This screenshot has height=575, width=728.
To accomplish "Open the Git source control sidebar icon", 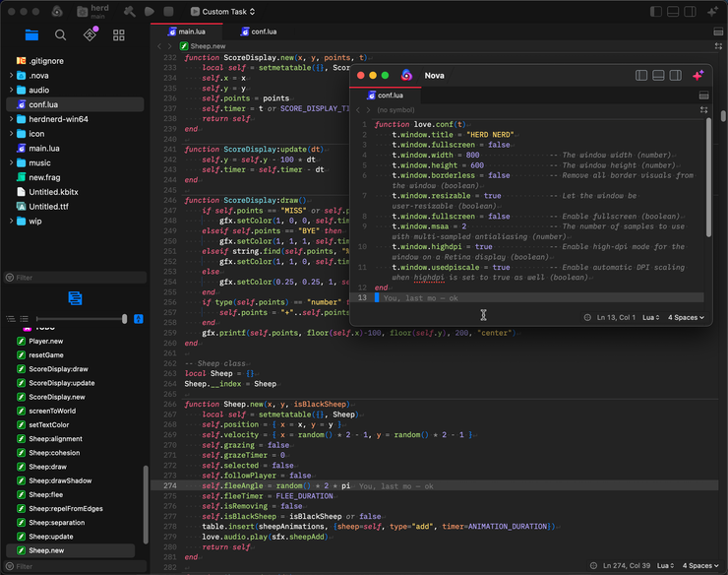I will coord(90,34).
